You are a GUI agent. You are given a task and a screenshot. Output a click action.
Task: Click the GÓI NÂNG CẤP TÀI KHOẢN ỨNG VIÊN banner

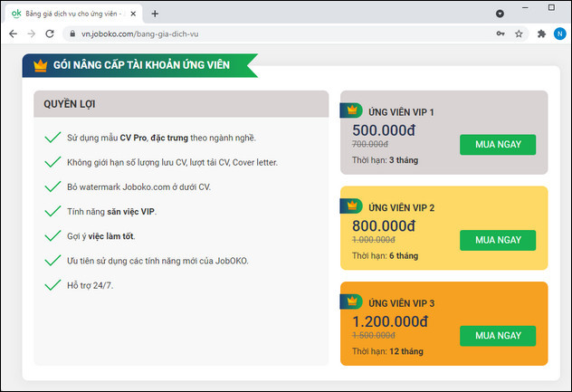point(141,65)
